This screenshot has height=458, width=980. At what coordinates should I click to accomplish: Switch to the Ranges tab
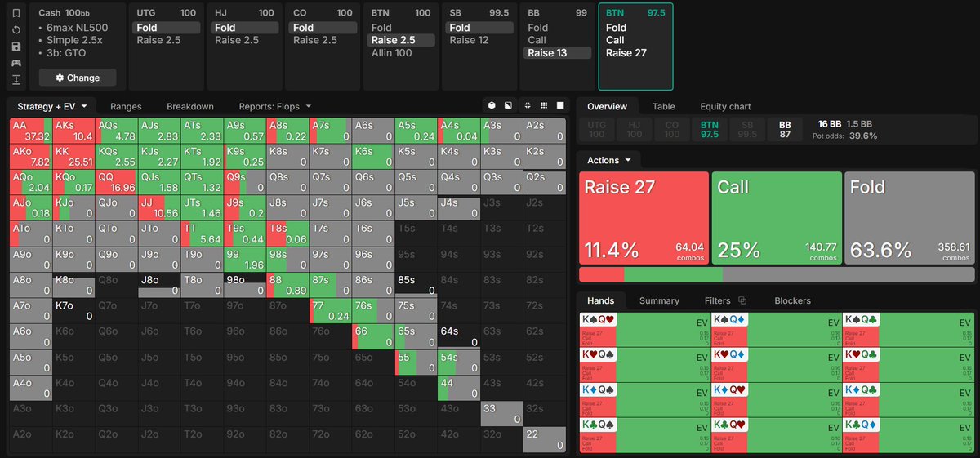click(x=126, y=106)
